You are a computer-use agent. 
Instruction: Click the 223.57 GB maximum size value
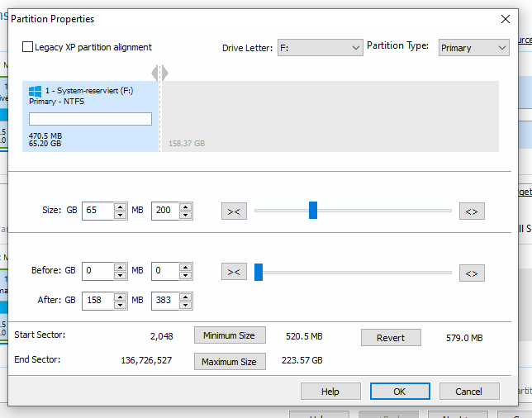pos(302,360)
